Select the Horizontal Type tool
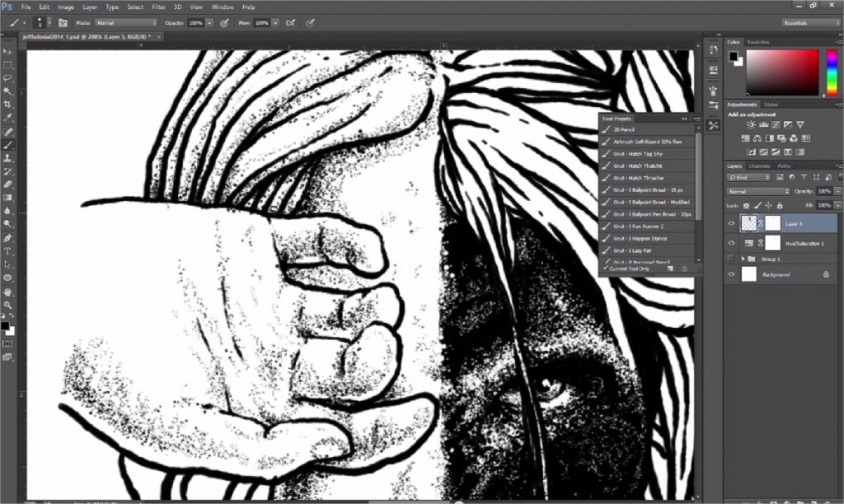 pos(9,251)
